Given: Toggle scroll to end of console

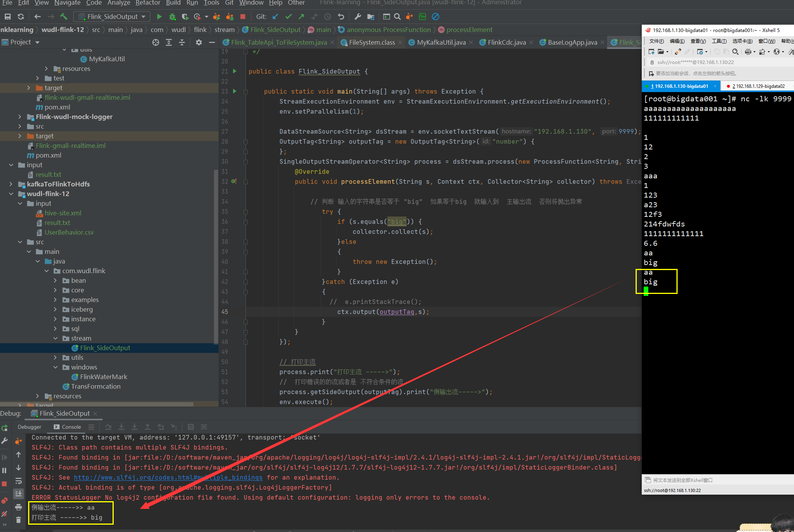Looking at the screenshot, I should pyautogui.click(x=19, y=493).
